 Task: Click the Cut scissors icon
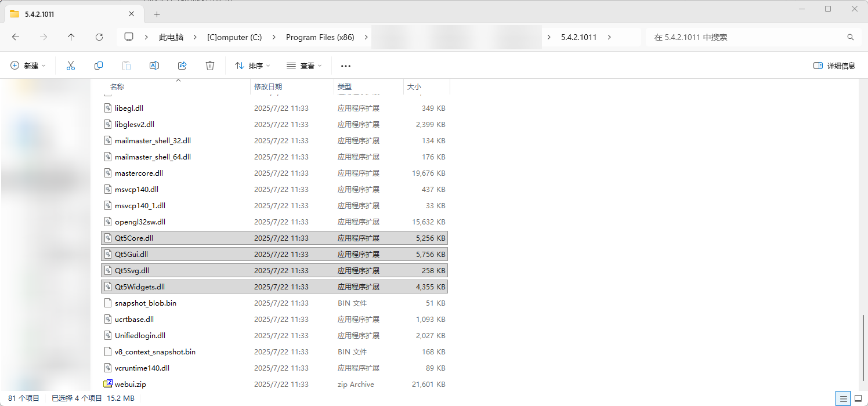71,66
